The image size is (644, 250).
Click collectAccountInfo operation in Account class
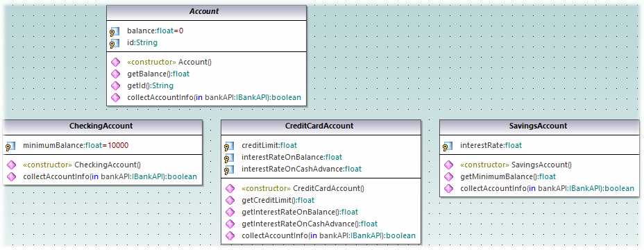[x=214, y=98]
